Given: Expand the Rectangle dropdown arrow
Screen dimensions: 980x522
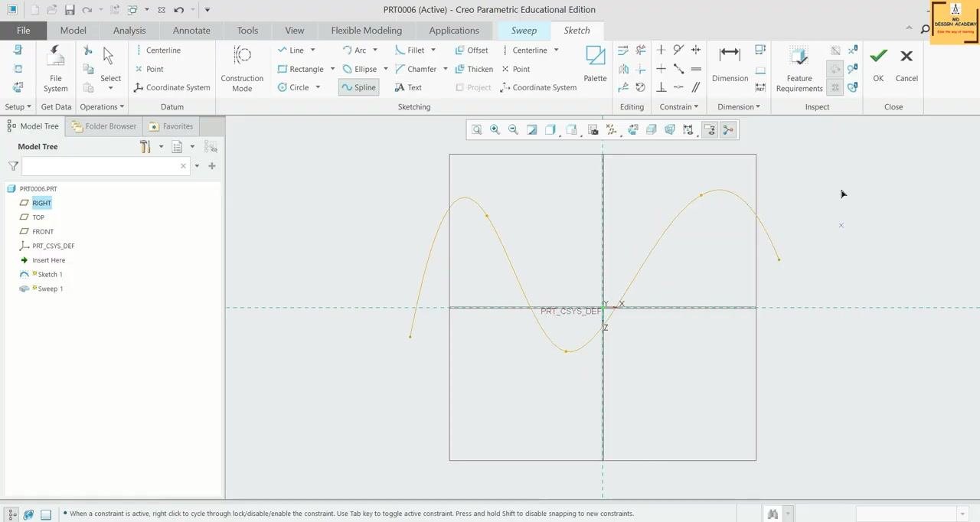Looking at the screenshot, I should pos(332,69).
